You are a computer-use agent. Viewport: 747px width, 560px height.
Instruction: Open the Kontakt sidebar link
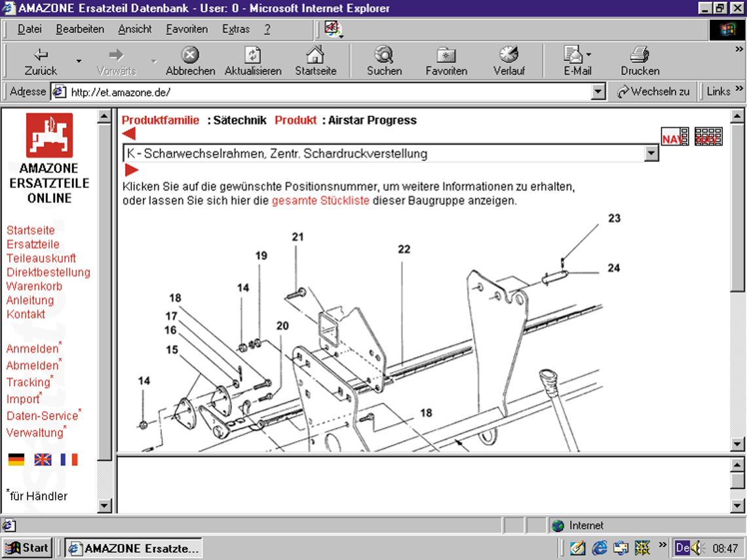point(26,314)
